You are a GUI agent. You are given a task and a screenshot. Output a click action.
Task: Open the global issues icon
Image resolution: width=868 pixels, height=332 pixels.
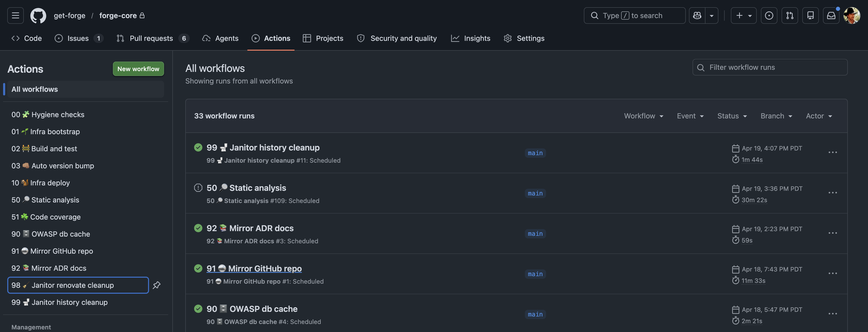click(769, 16)
